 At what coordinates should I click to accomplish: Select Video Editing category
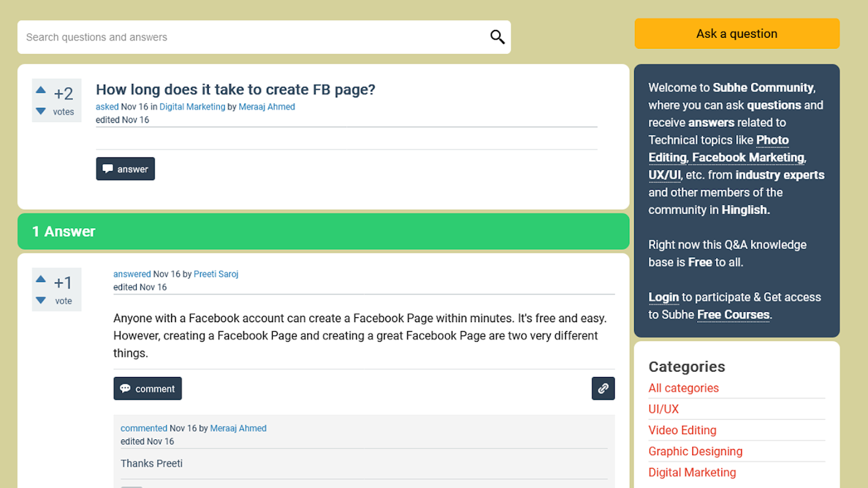[x=682, y=430]
